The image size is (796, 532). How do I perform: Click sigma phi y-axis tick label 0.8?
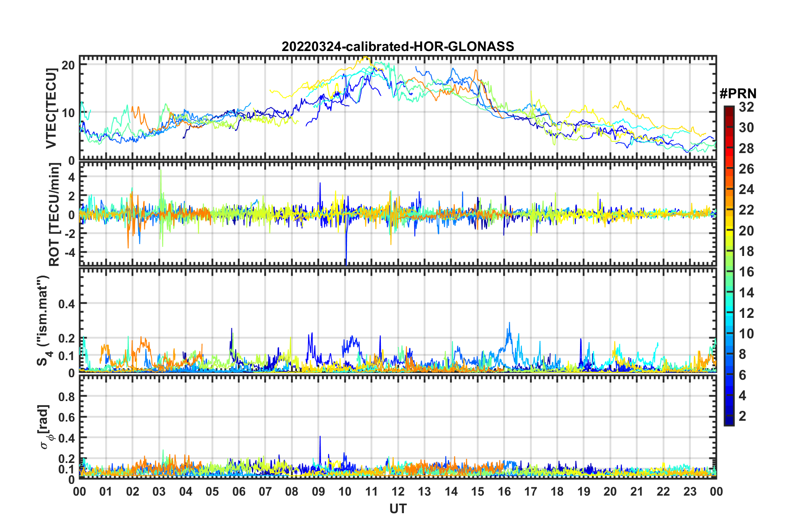tap(67, 396)
